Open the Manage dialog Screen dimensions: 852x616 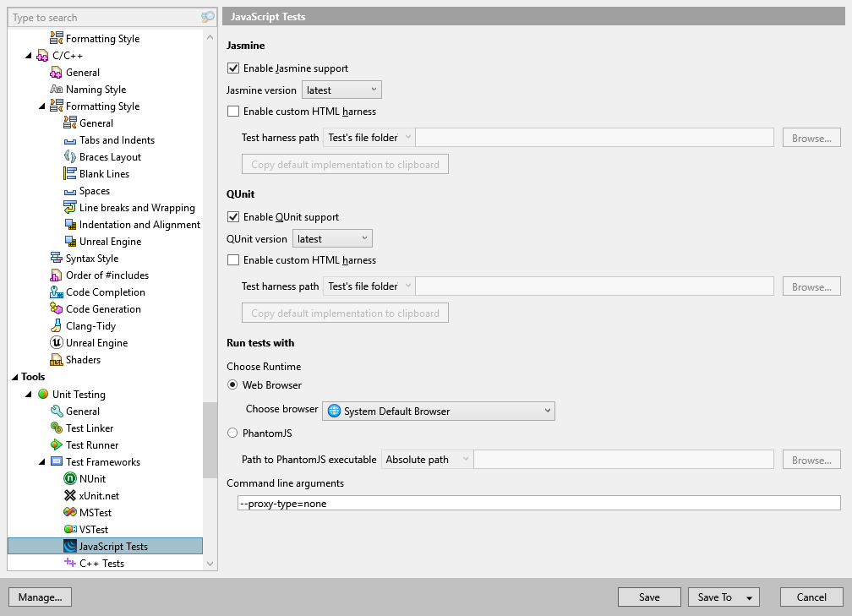coord(40,597)
